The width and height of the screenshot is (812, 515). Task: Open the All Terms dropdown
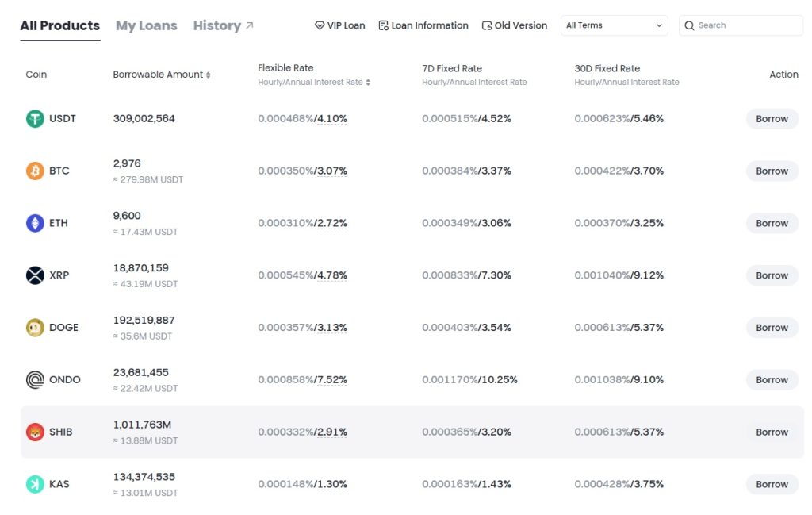click(615, 25)
